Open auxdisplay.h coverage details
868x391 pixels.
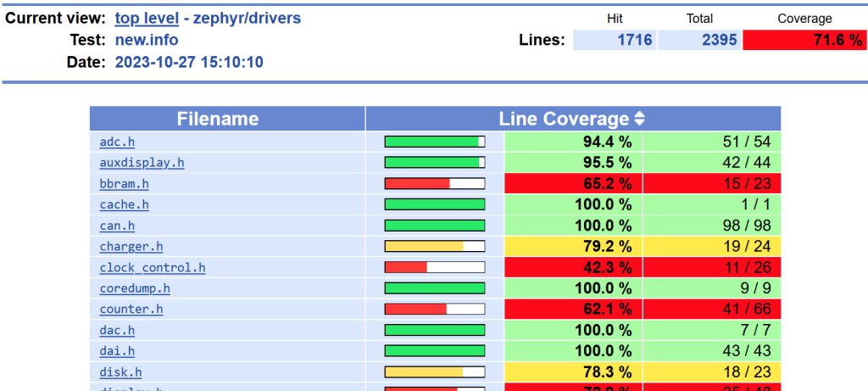[x=142, y=163]
